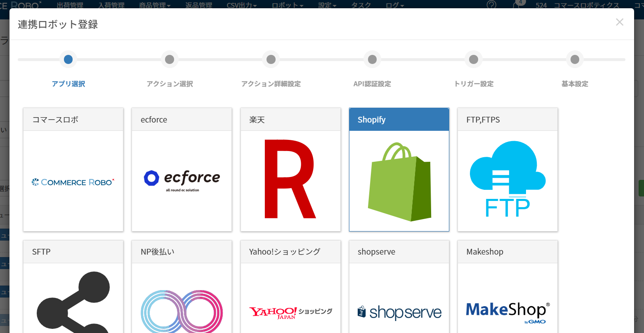Click the ecforce card title
The image size is (644, 333).
point(154,120)
